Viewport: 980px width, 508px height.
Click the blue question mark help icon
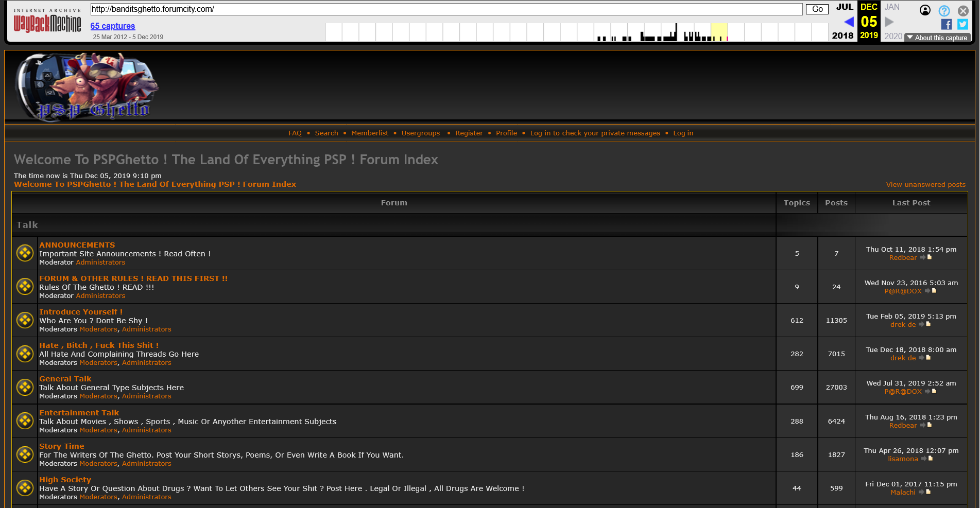pyautogui.click(x=944, y=11)
